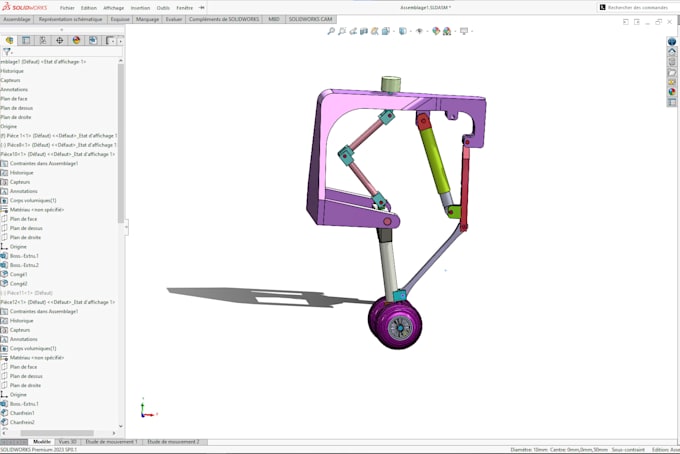Open dropdown arrow beside View Settings monitor
Screen dimensions: 680x454
click(471, 31)
